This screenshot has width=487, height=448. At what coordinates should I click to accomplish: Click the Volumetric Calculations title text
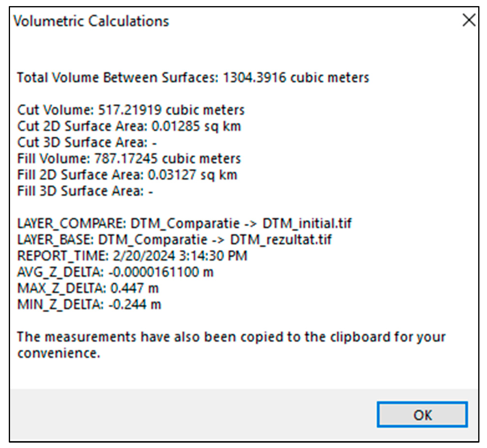[91, 21]
